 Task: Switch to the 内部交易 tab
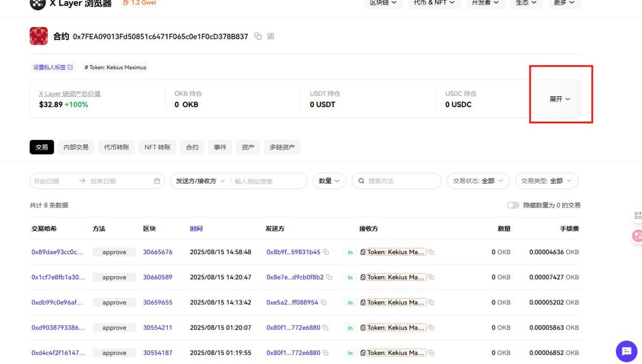pos(76,147)
